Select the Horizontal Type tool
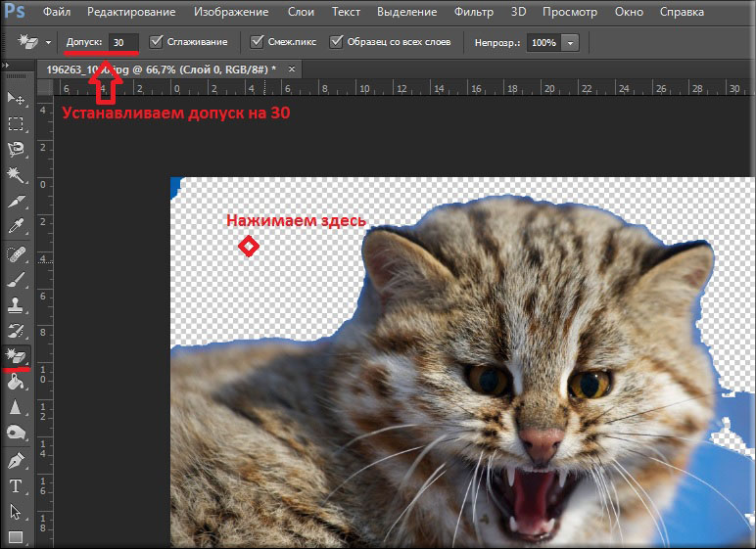This screenshot has width=756, height=549. click(17, 485)
